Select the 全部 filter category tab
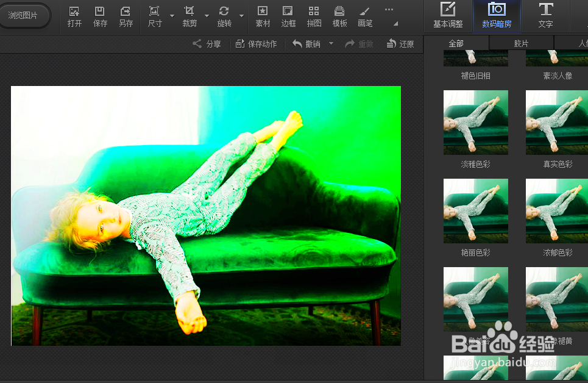Screen dimensions: 588x383 pyautogui.click(x=456, y=43)
